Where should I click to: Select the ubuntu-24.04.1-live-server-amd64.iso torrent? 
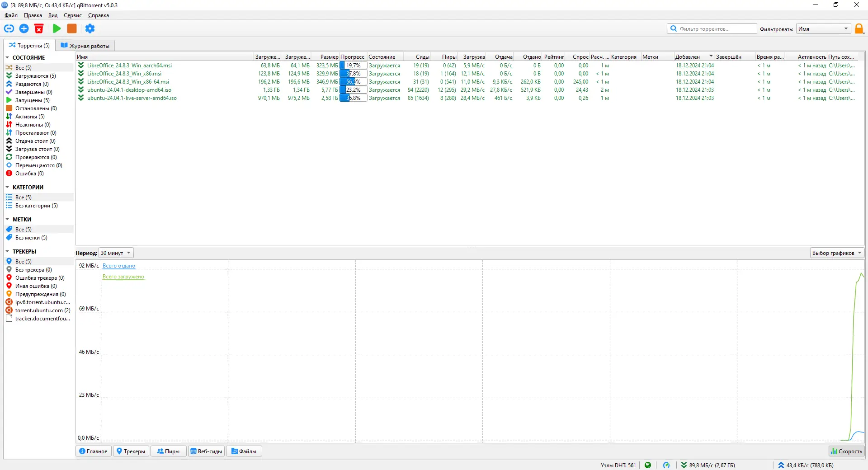click(132, 98)
